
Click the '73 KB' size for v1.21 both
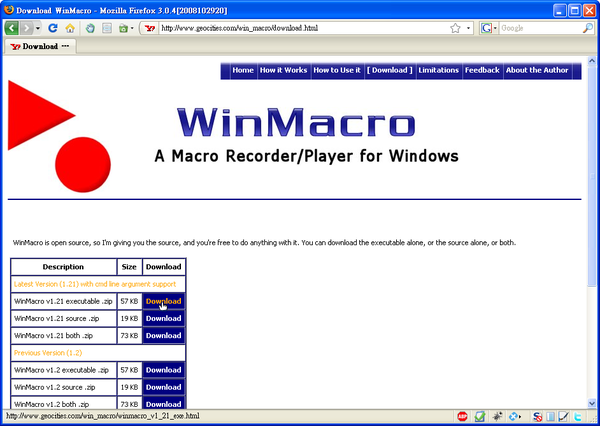pos(129,336)
